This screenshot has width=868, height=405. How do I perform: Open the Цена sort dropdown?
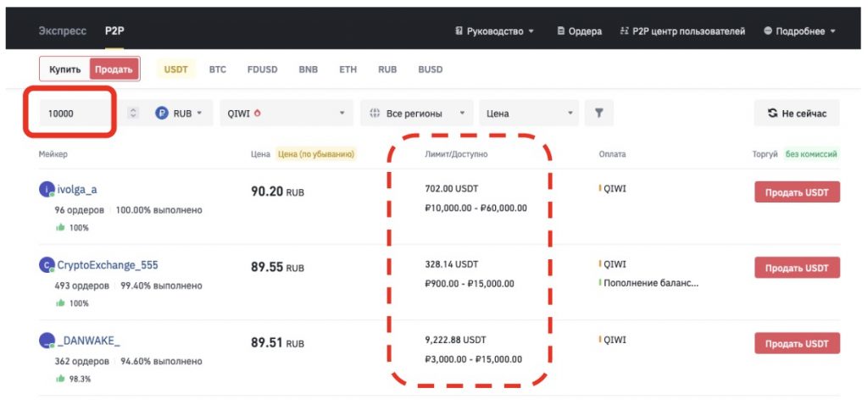(x=529, y=113)
